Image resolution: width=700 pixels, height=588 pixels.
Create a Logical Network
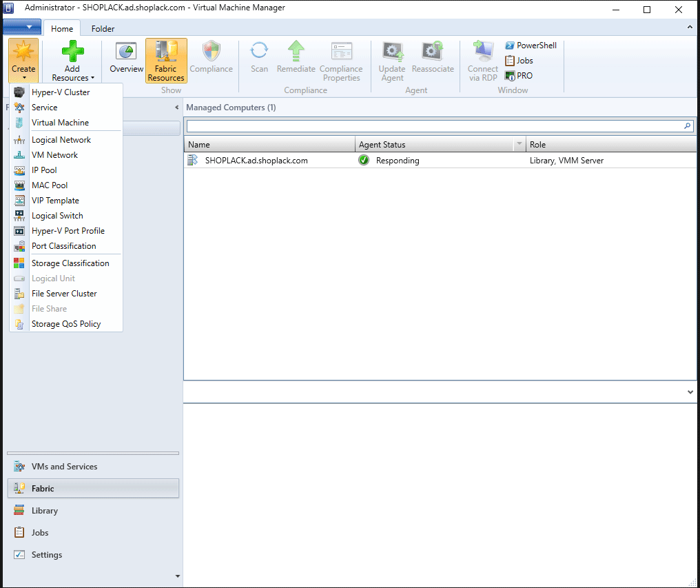tap(66, 141)
